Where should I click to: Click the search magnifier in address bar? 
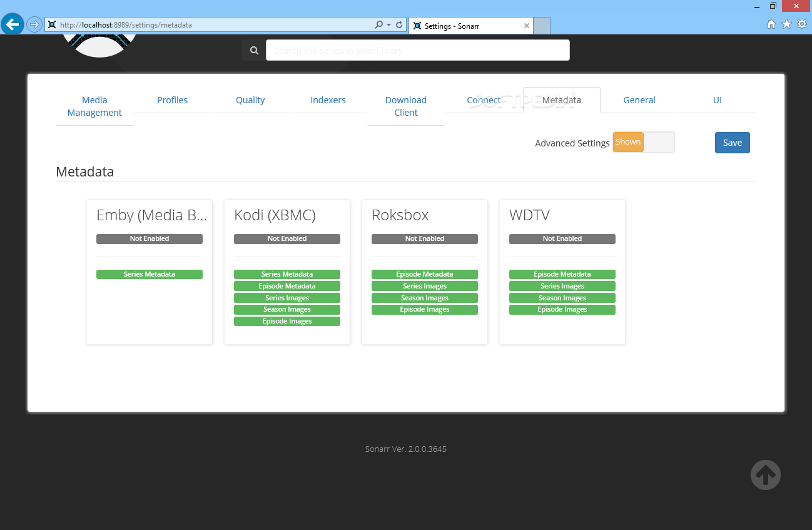click(x=378, y=25)
